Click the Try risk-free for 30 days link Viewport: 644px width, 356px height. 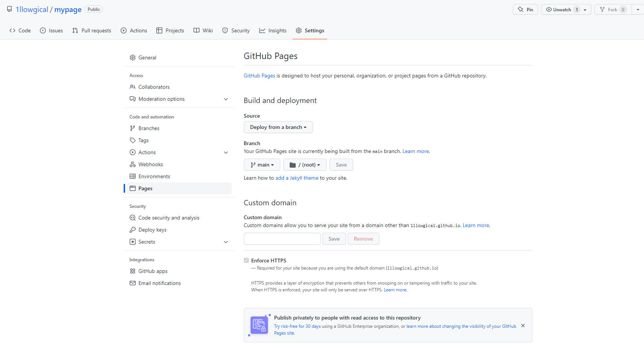pos(297,326)
